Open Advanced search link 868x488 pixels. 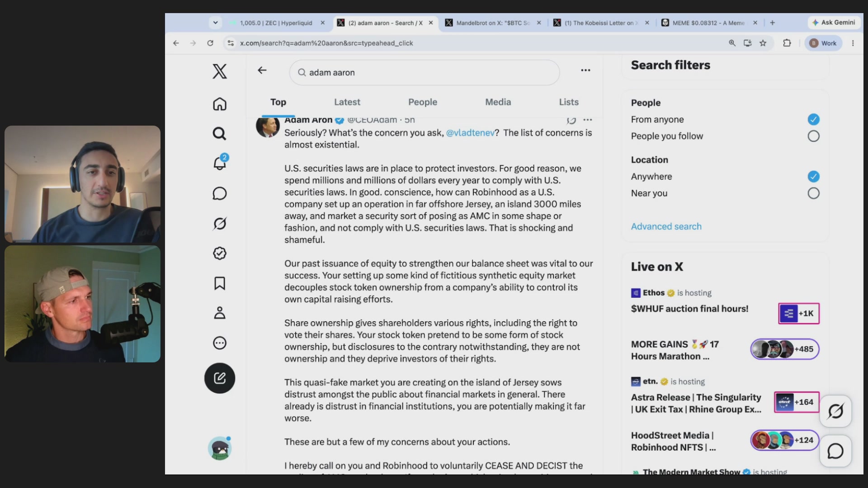pyautogui.click(x=666, y=226)
